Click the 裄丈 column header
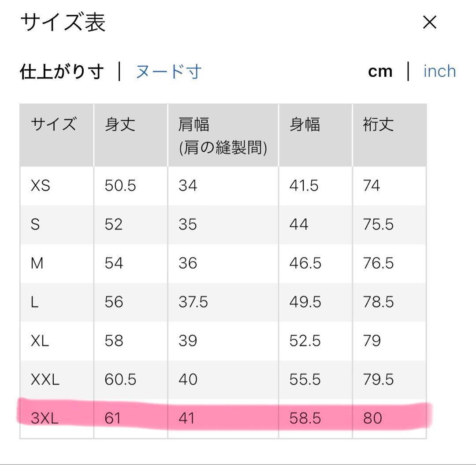The width and height of the screenshot is (476, 465). 378,125
